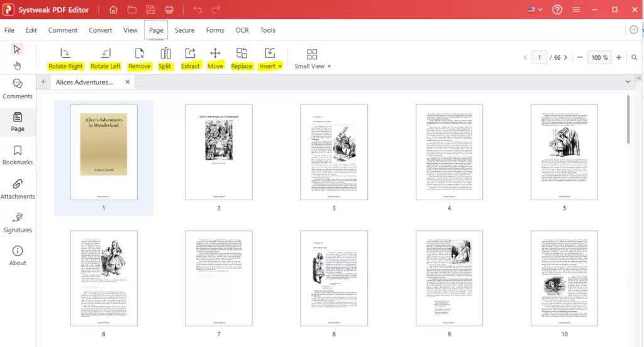Select page 5 thumbnail

pyautogui.click(x=564, y=152)
